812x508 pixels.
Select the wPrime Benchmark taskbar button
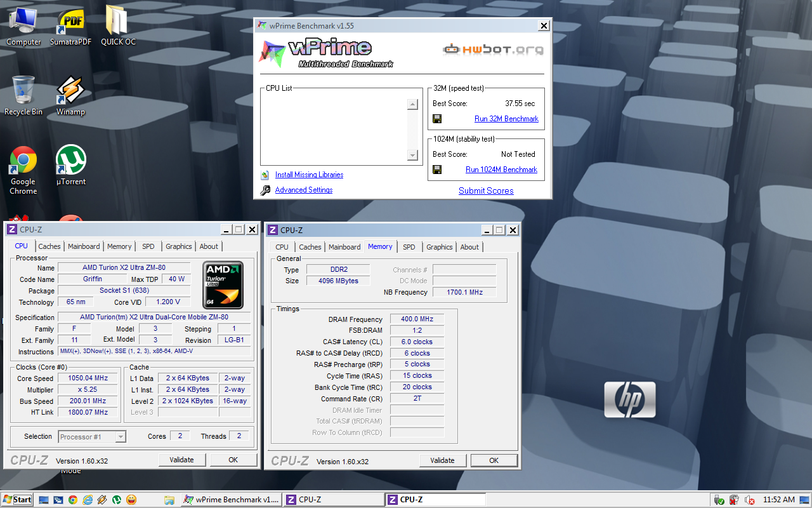coord(231,500)
